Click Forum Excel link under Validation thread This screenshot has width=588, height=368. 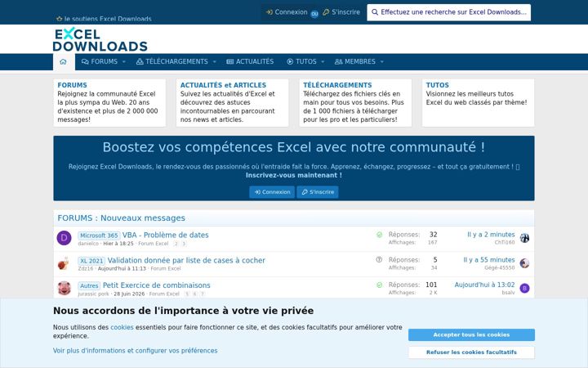point(165,268)
